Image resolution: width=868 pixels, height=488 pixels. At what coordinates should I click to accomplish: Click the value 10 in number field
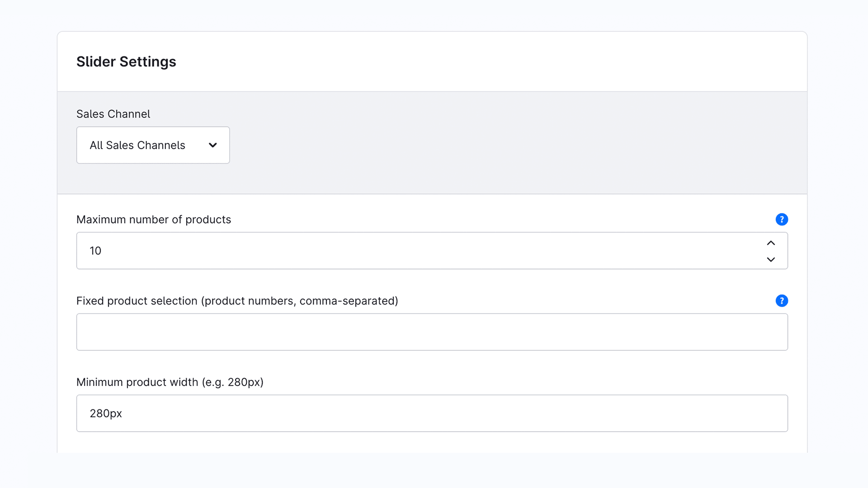[x=95, y=251]
